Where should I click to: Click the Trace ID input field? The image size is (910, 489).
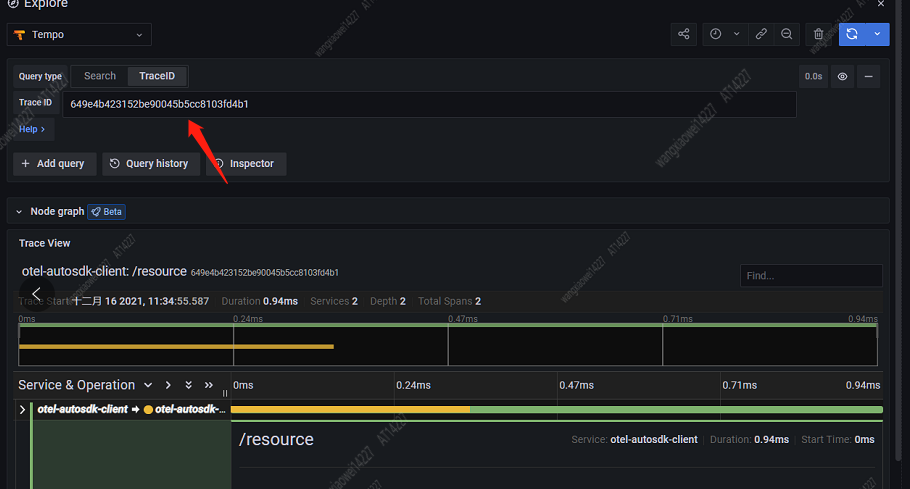point(429,104)
